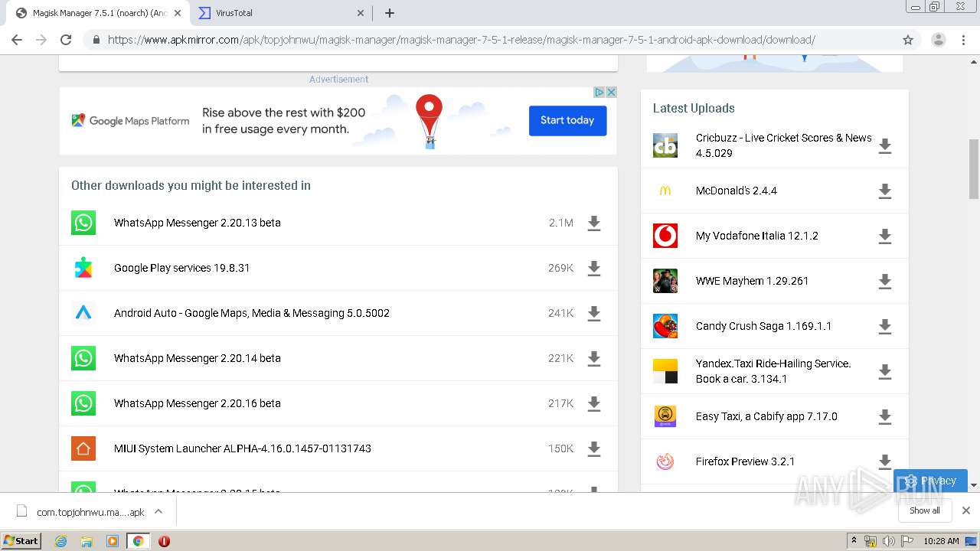
Task: Download WhatsApp Messenger 2.20.16 beta arrow icon
Action: (593, 404)
